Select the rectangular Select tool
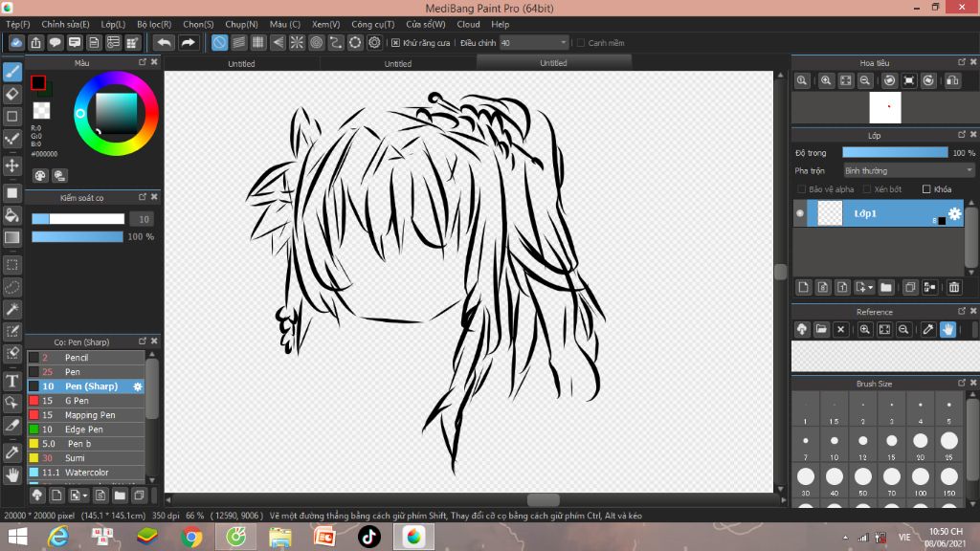The width and height of the screenshot is (980, 551). point(11,265)
